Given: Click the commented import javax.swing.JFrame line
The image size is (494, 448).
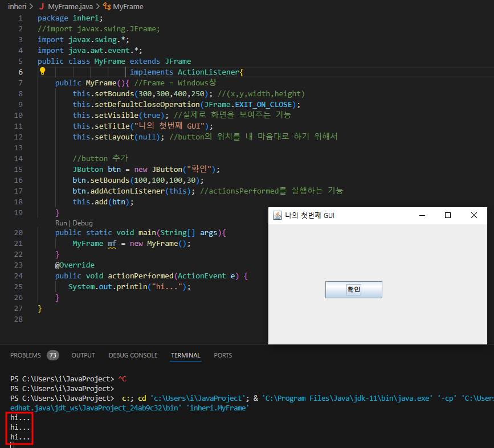Looking at the screenshot, I should [99, 29].
